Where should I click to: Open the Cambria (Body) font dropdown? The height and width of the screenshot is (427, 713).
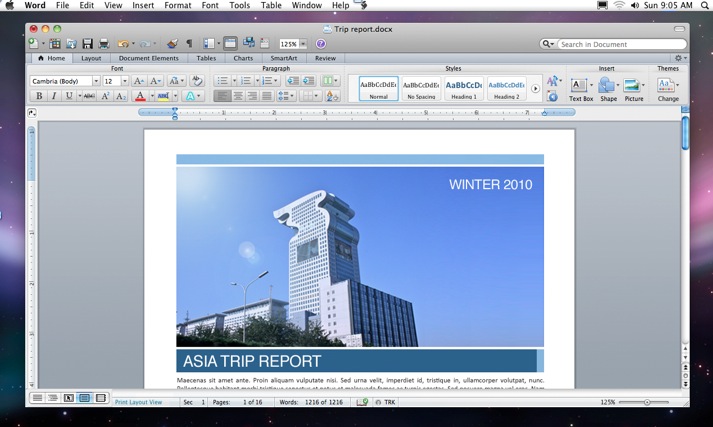(95, 81)
